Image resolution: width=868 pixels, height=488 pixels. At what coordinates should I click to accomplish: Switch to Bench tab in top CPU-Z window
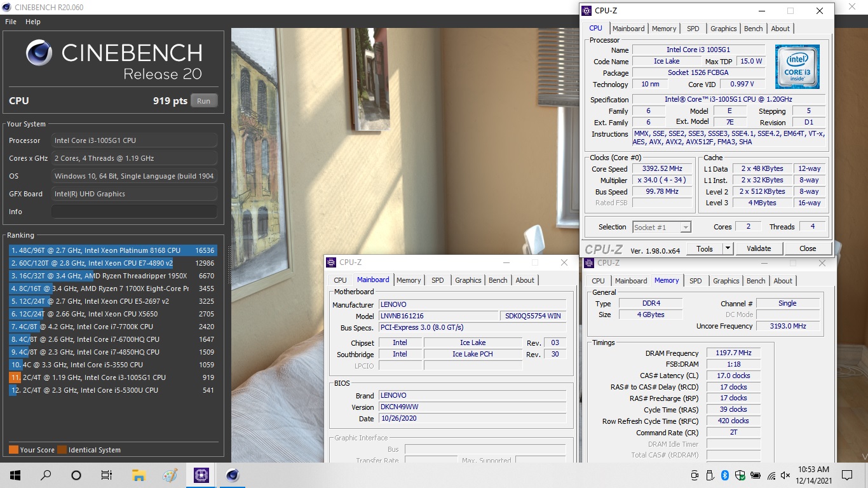click(753, 29)
